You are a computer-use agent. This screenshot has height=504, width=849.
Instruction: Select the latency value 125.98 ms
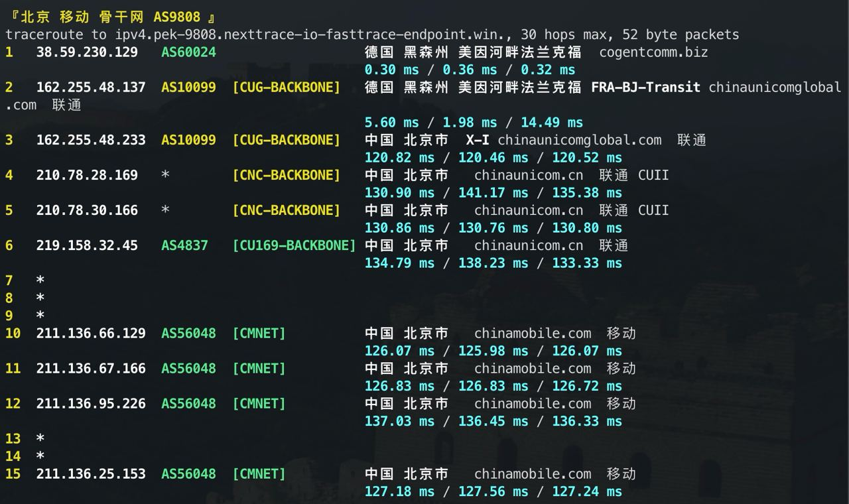(x=493, y=351)
